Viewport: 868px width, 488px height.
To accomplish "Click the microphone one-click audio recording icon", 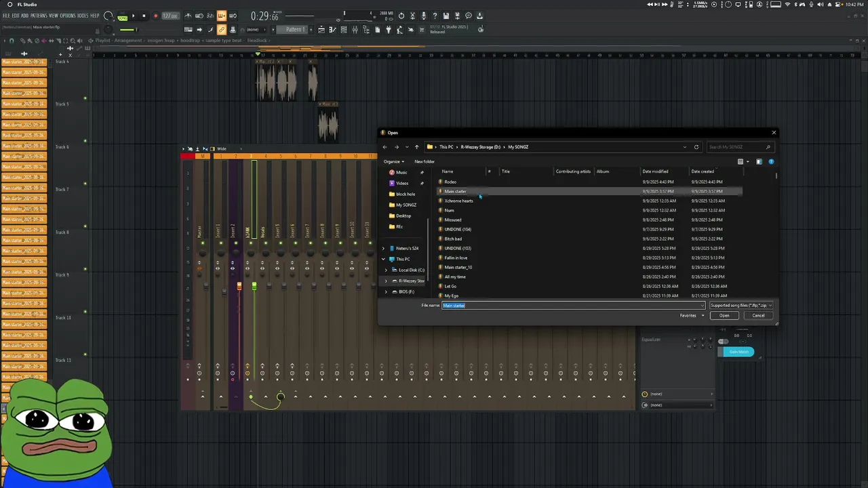I will point(424,16).
